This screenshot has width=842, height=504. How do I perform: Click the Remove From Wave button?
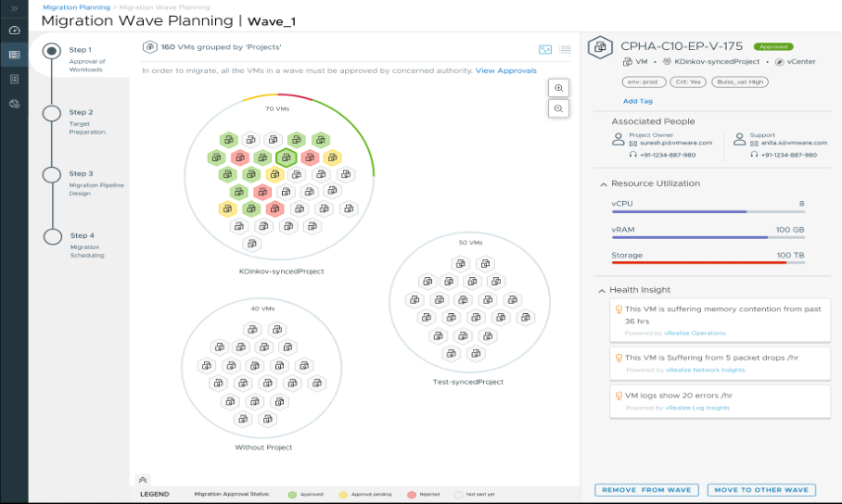click(645, 489)
